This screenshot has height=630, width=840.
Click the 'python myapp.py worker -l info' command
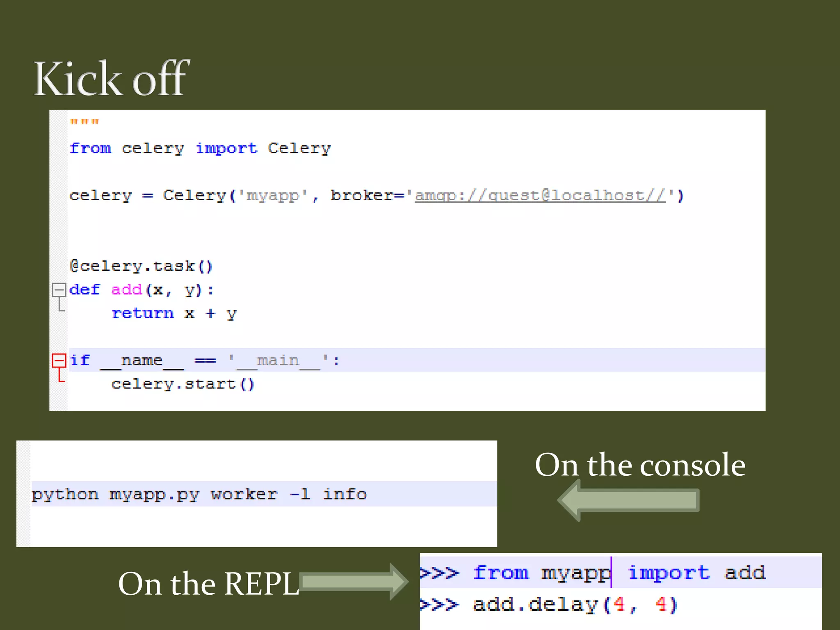(x=199, y=495)
